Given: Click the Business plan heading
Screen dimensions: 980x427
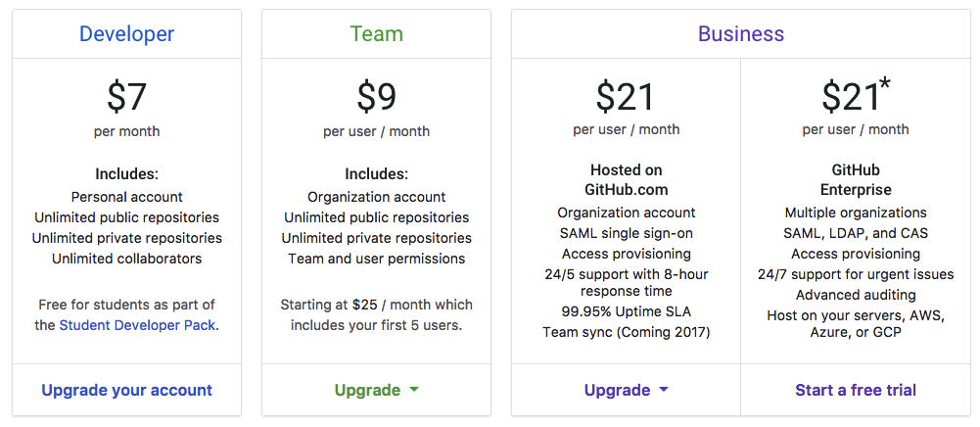Looking at the screenshot, I should click(740, 34).
